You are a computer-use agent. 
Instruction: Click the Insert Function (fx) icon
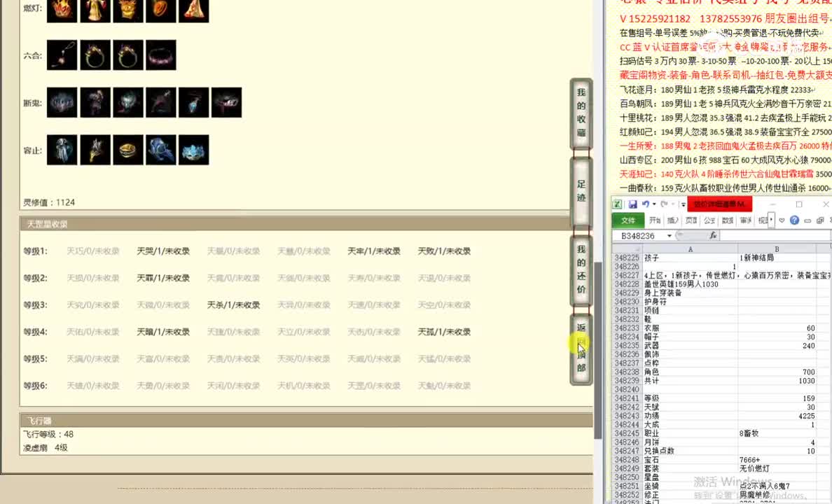(x=713, y=235)
